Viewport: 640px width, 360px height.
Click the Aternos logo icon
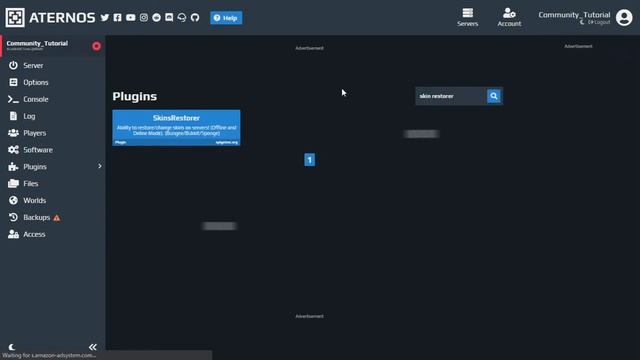tap(15, 18)
